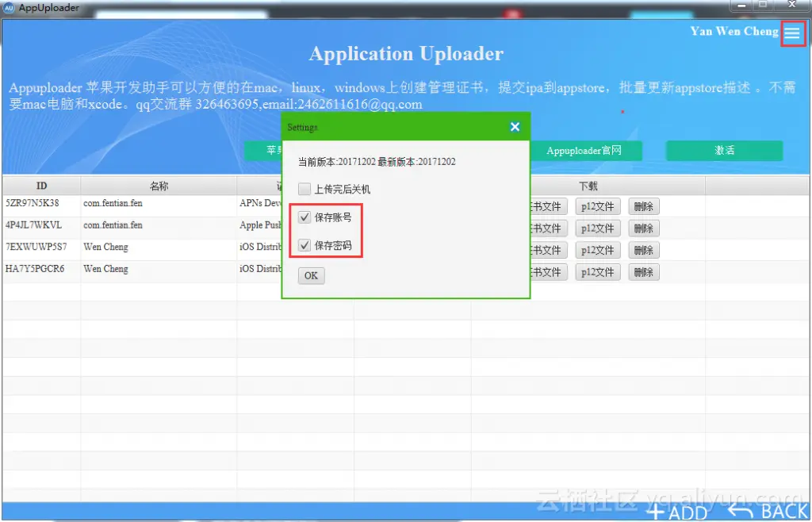Download p12文件 for 5ZR97N5K38 row

[598, 206]
